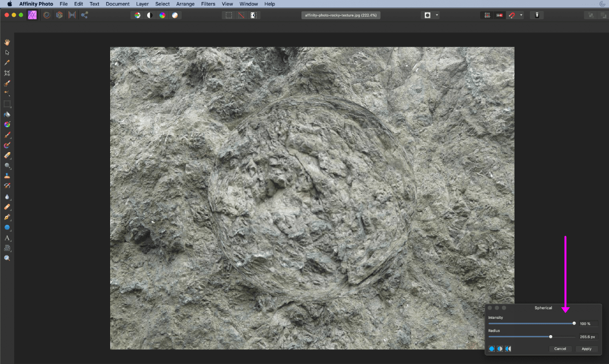This screenshot has height=364, width=609.
Task: Click the Intensity value field
Action: [x=588, y=323]
